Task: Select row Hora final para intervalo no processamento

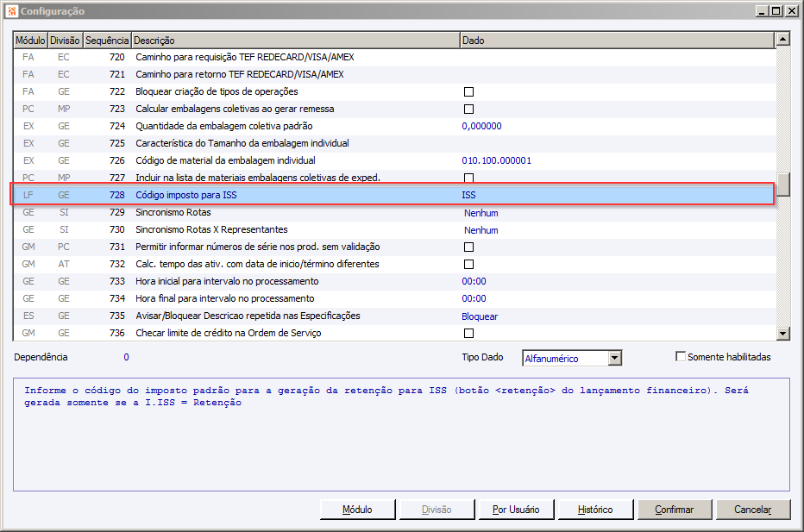Action: tap(393, 298)
